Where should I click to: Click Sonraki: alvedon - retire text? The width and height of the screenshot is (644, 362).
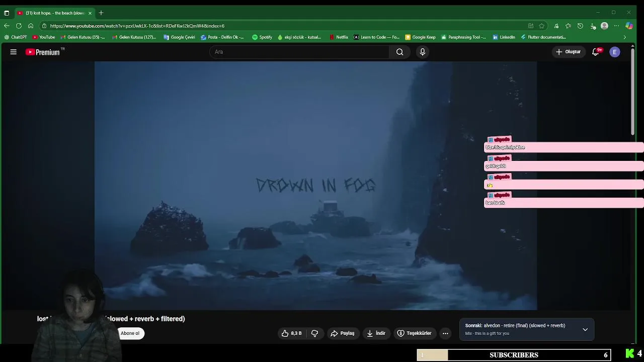click(515, 326)
